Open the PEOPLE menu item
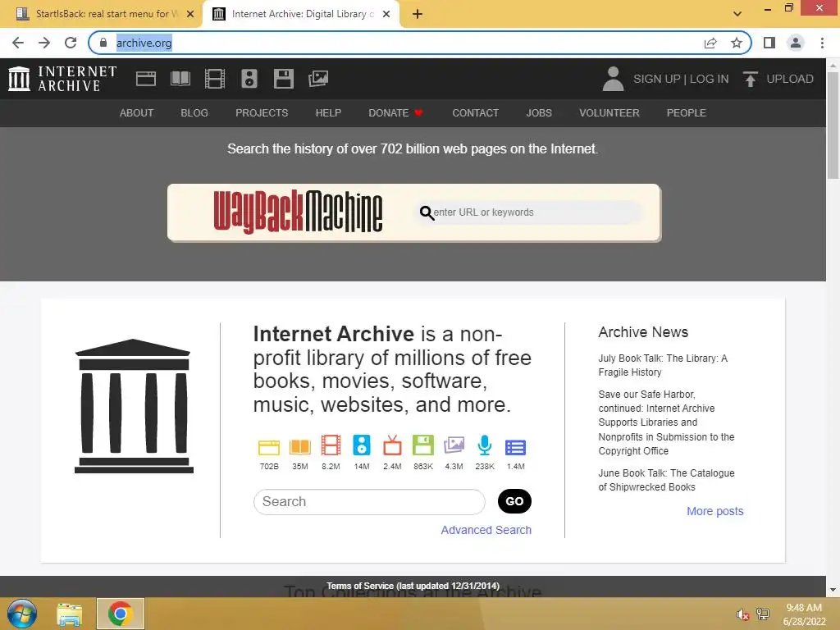Viewport: 840px width, 630px height. point(687,113)
